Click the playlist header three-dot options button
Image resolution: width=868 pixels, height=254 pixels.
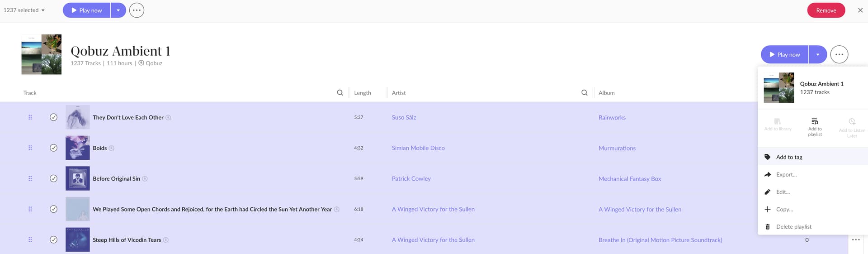839,54
